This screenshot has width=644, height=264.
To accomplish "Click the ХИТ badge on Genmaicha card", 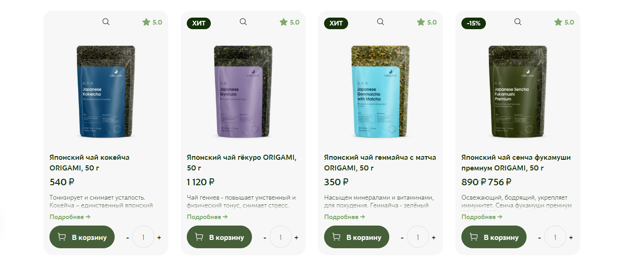I will click(x=336, y=23).
